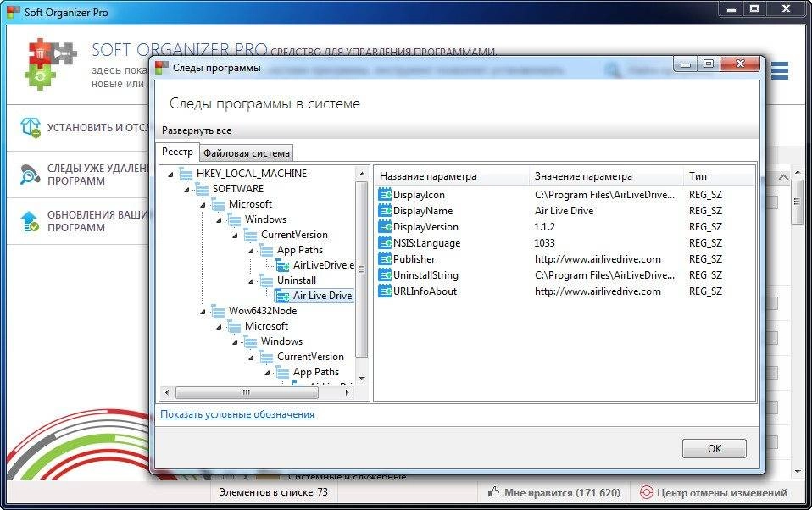Click the REG_SZ type in DisplayIcon row
This screenshot has height=510, width=812.
(x=705, y=195)
